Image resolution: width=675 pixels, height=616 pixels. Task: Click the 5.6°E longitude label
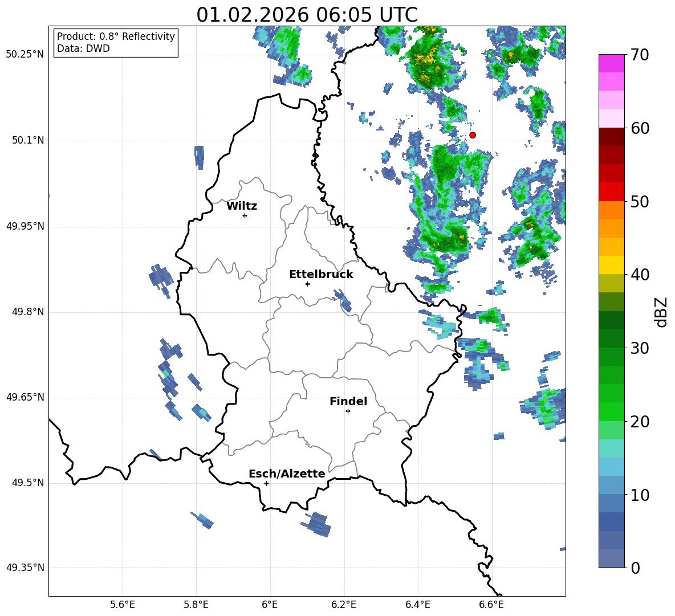click(123, 605)
